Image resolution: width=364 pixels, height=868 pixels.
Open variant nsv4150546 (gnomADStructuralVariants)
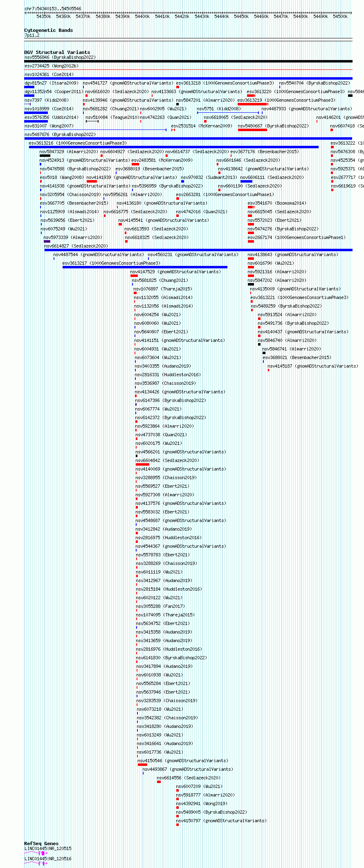pos(183,761)
